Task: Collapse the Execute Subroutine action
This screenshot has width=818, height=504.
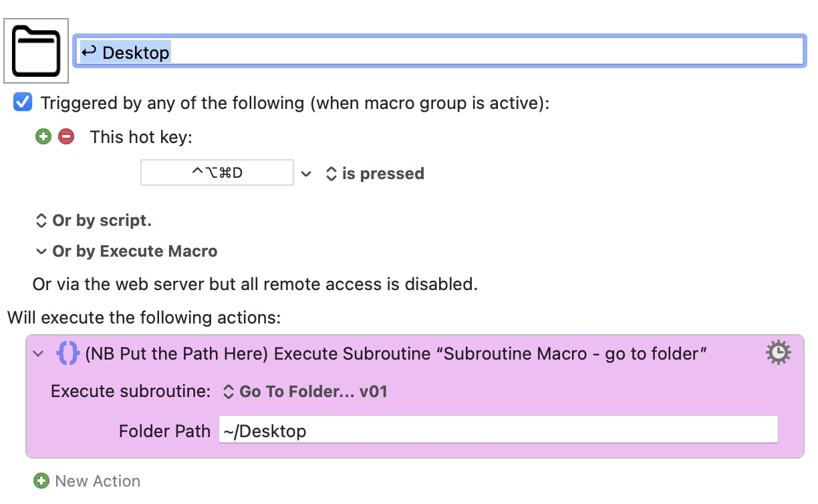Action: [x=39, y=354]
